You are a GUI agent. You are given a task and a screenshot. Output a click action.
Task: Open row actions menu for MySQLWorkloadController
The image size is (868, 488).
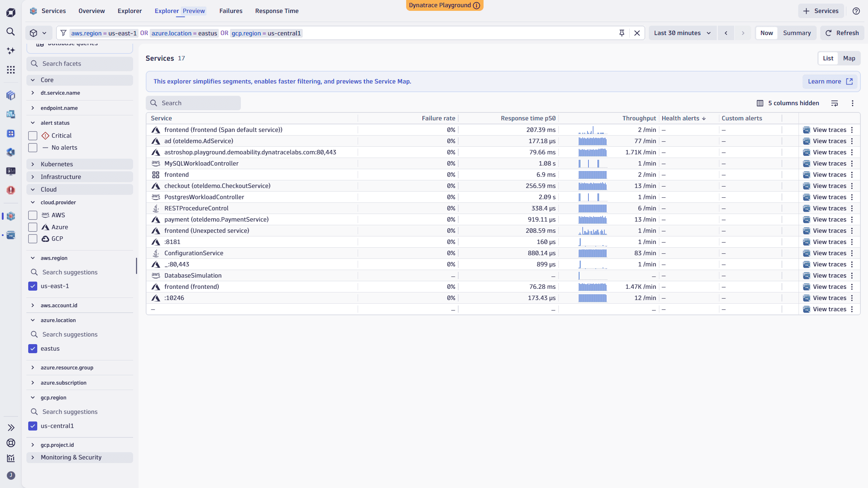pos(852,163)
